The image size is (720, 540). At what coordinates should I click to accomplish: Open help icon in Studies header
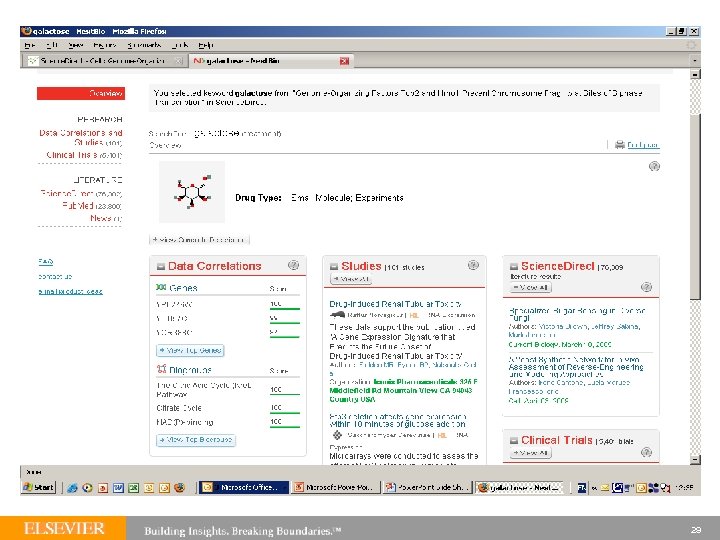(473, 265)
